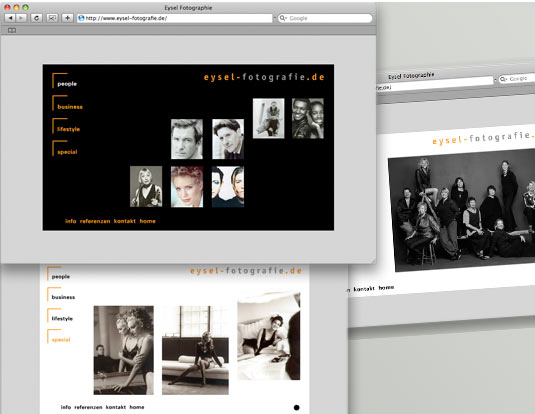This screenshot has height=414, width=535.
Task: Reload the page with the refresh icon
Action: [37, 18]
